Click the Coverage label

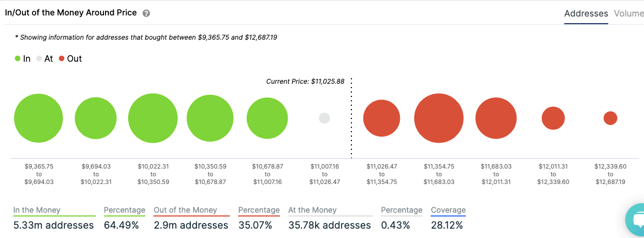448,210
